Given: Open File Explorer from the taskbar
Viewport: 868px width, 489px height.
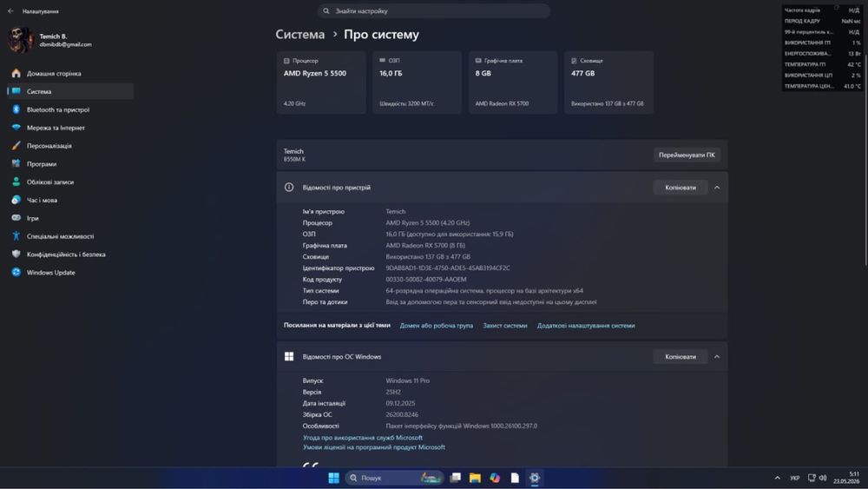Looking at the screenshot, I should coord(475,478).
